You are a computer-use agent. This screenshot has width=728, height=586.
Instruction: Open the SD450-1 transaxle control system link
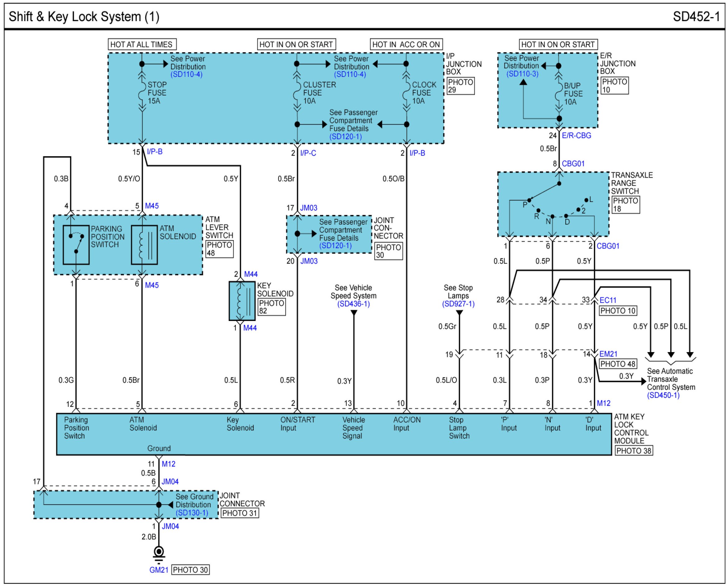tap(663, 395)
